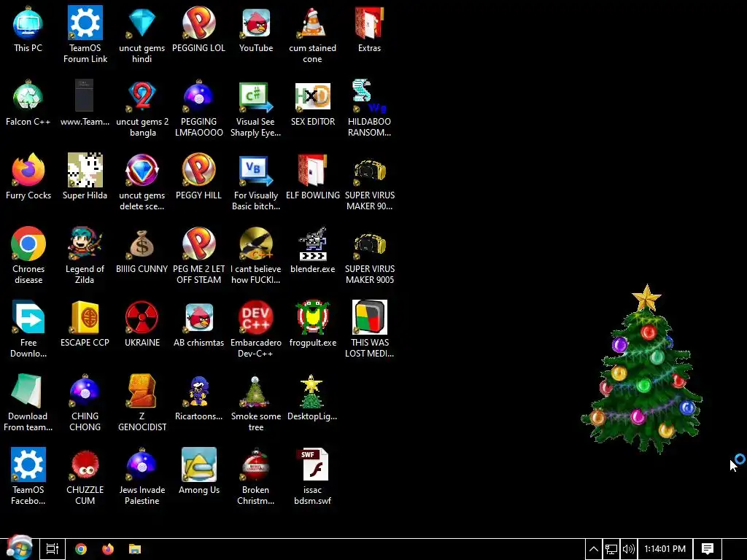Open the ELF BOWLING folder icon

tap(312, 170)
